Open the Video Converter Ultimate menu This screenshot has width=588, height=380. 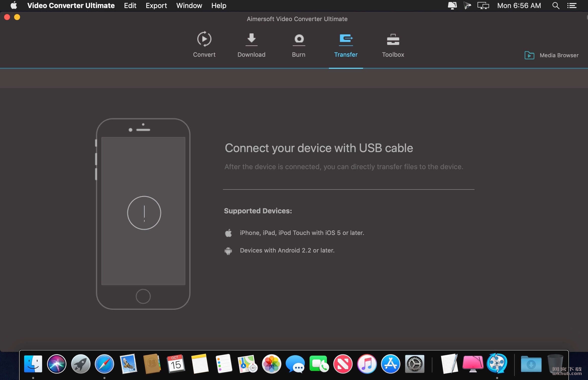pyautogui.click(x=71, y=6)
